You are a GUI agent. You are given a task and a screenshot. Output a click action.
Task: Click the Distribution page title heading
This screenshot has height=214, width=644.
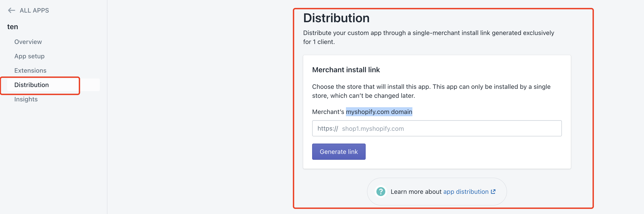[x=336, y=18]
